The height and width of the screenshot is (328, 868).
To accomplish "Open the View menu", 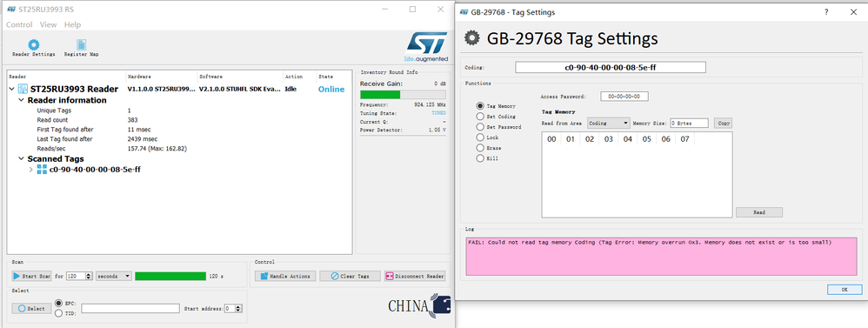I will (48, 24).
